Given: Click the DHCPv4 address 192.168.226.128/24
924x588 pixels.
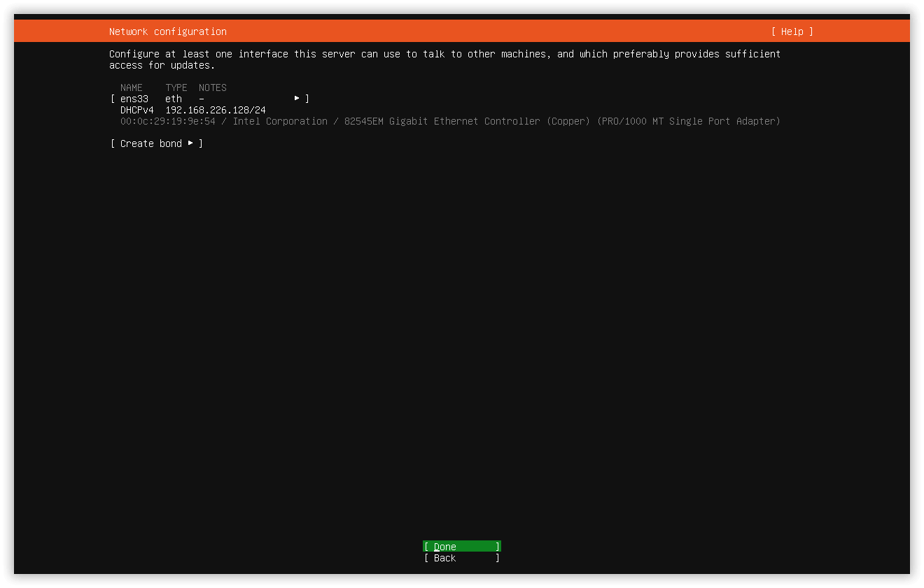Looking at the screenshot, I should click(x=216, y=110).
